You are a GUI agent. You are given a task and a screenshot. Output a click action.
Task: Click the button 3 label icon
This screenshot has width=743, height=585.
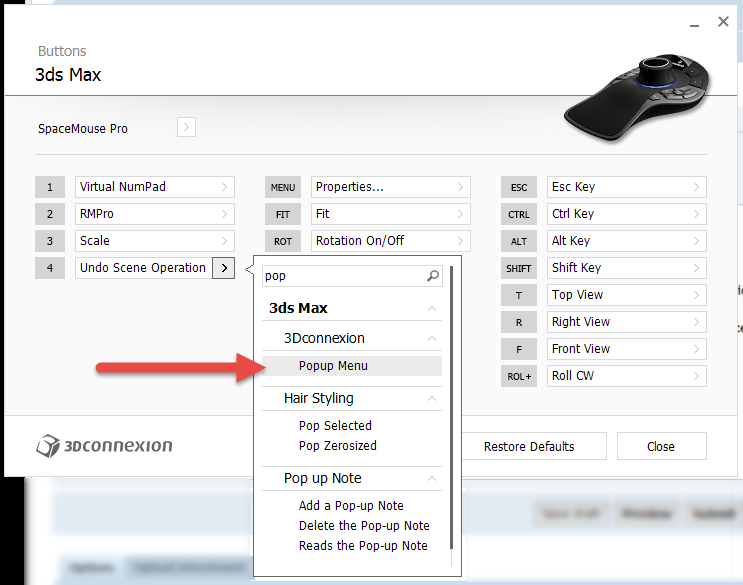(50, 241)
